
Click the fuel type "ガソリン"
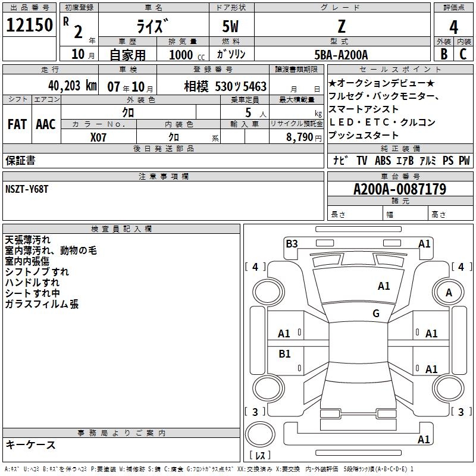point(231,54)
